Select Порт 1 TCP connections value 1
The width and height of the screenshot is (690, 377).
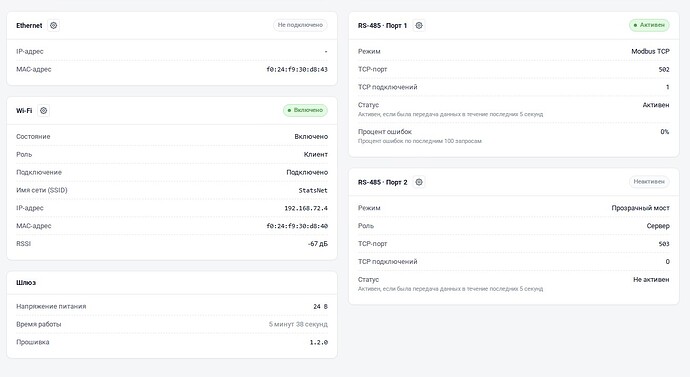(x=668, y=87)
